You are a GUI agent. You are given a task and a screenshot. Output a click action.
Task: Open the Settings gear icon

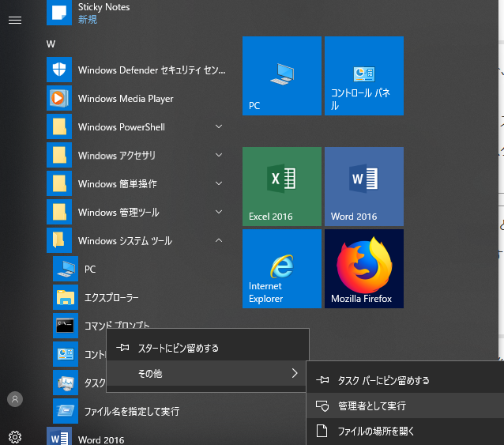15,437
